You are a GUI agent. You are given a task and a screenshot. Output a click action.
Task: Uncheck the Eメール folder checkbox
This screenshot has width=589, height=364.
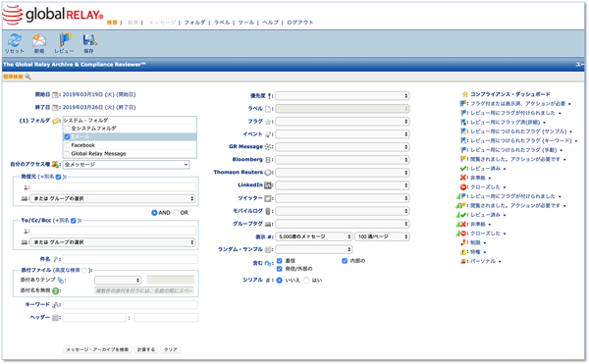(x=67, y=137)
